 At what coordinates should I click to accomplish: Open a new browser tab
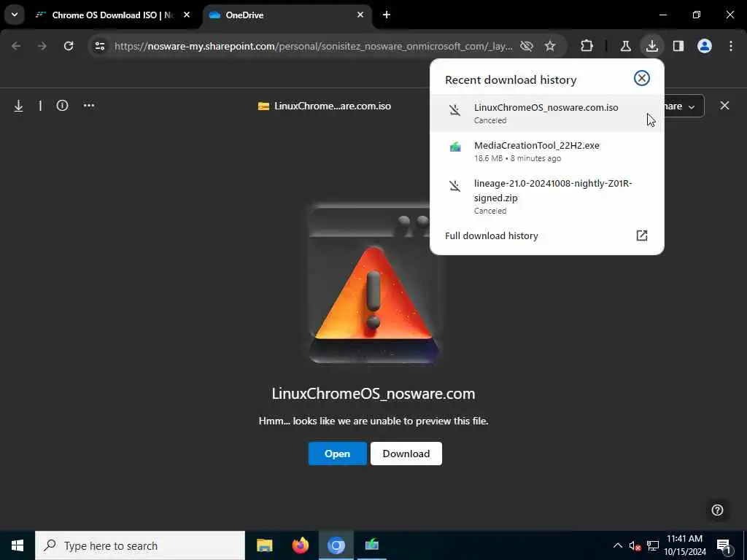(387, 15)
